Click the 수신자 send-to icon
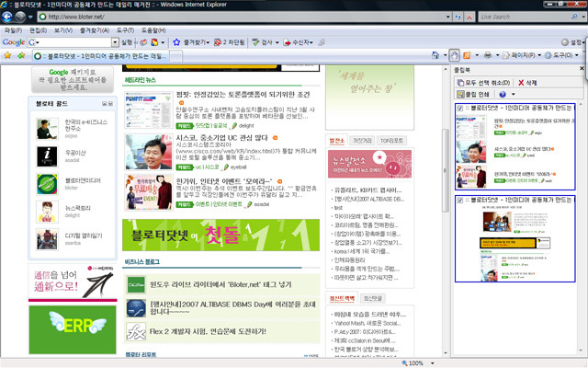Viewport: 588px width, 368px height. pos(287,42)
